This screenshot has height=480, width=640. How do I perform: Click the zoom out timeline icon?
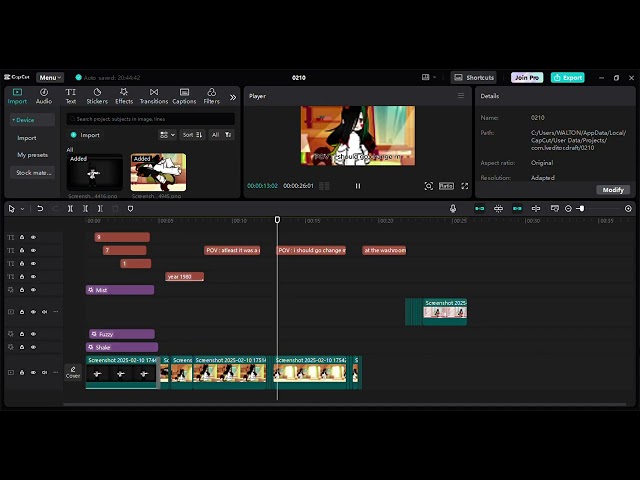click(x=568, y=209)
